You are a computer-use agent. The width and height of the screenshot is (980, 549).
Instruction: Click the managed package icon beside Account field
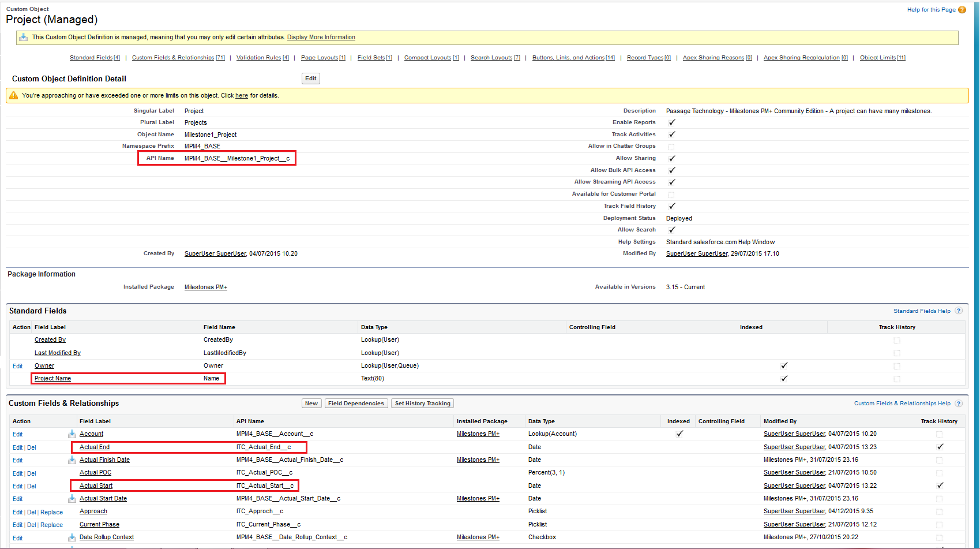click(x=72, y=434)
